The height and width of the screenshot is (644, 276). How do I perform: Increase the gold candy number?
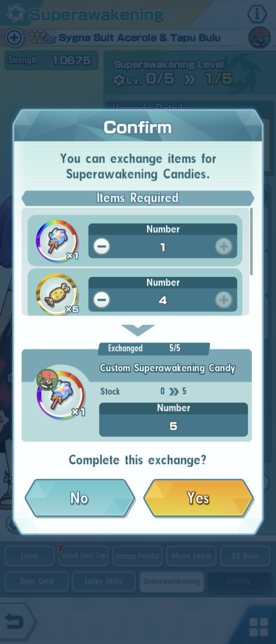pos(224,300)
